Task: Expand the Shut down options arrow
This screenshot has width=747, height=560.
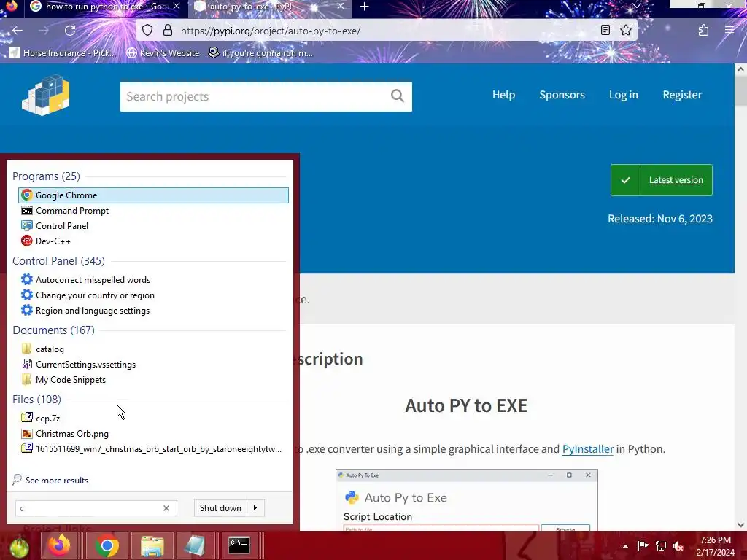Action: [x=256, y=508]
